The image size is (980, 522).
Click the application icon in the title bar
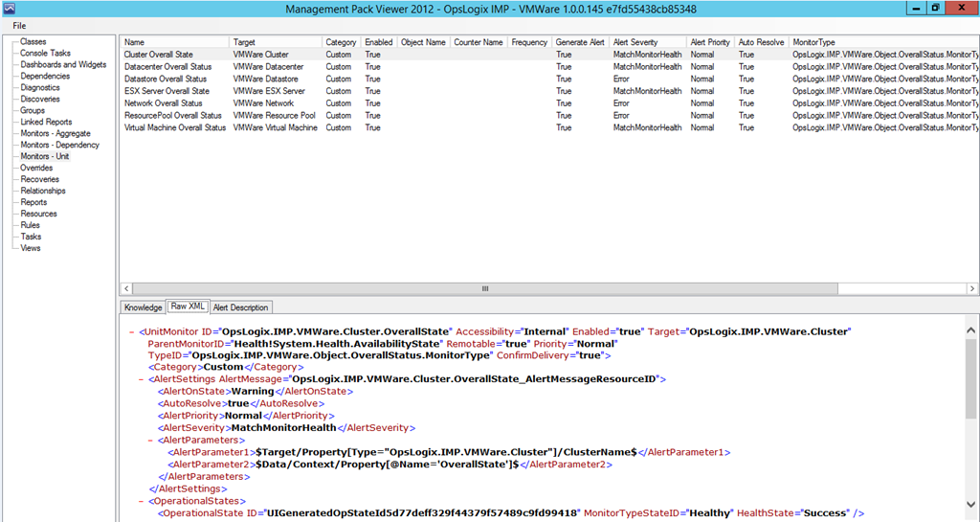pos(9,8)
